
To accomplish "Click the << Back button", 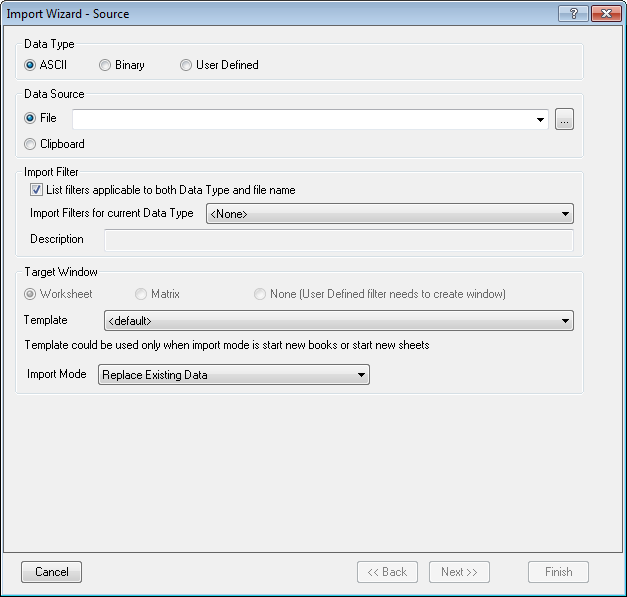I will point(387,572).
